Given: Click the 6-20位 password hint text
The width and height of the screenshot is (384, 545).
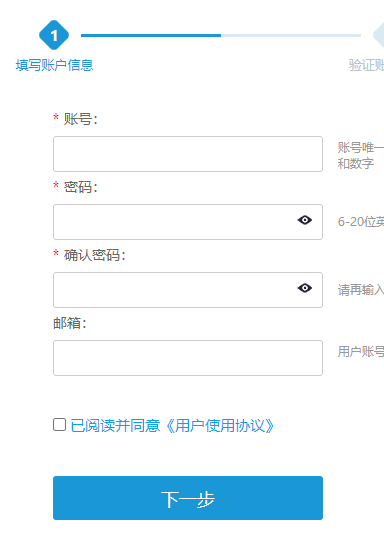Looking at the screenshot, I should coord(361,222).
